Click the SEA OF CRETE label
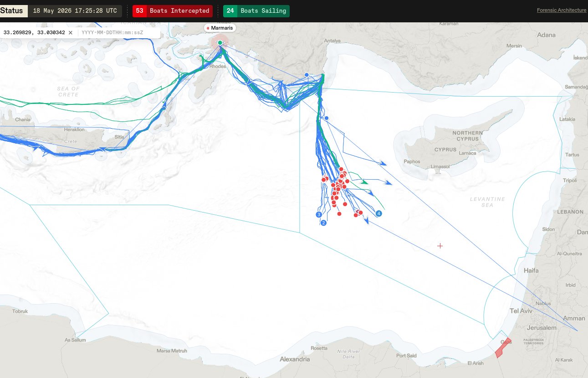This screenshot has width=588, height=378. pos(68,92)
